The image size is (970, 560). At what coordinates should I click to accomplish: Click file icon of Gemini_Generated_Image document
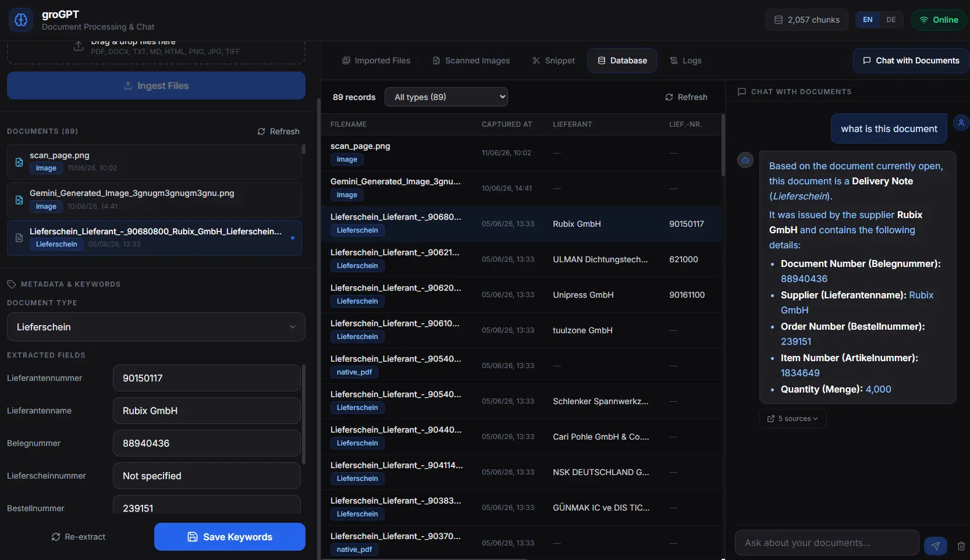pyautogui.click(x=19, y=200)
